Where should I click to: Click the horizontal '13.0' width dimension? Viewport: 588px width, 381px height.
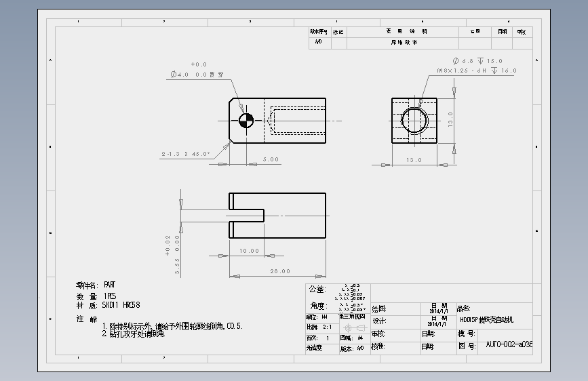coord(414,160)
